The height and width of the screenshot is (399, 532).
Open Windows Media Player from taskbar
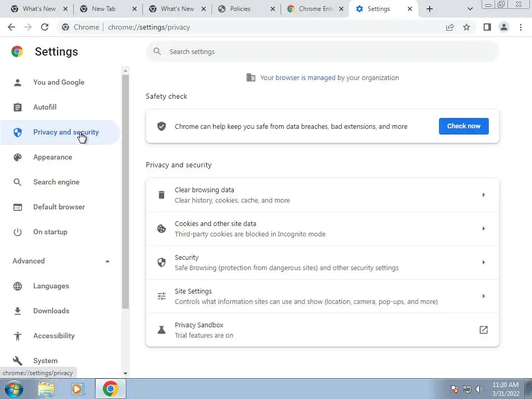coord(78,389)
